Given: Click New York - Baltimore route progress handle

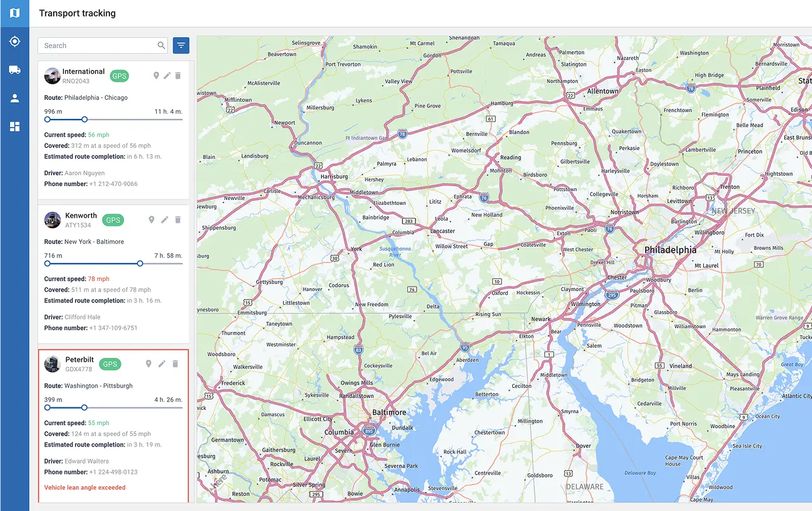Looking at the screenshot, I should [140, 264].
